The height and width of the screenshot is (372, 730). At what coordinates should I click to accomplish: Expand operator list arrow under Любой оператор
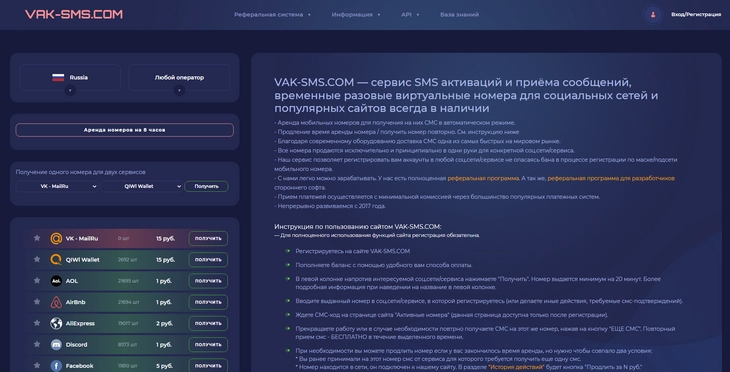click(x=179, y=90)
